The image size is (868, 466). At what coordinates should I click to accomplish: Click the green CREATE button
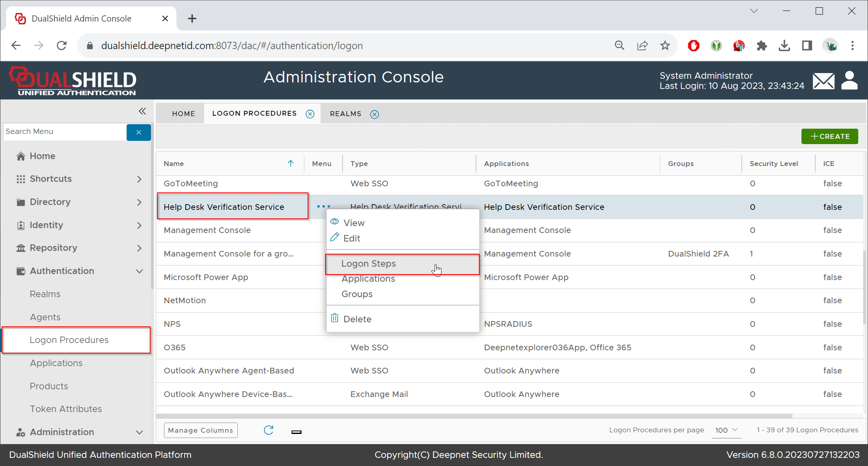click(829, 136)
